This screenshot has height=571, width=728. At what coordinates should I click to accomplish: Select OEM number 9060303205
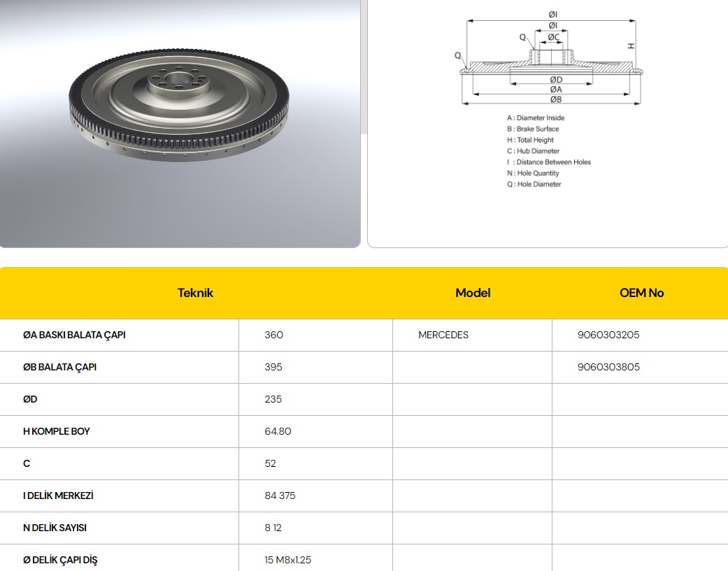point(608,335)
